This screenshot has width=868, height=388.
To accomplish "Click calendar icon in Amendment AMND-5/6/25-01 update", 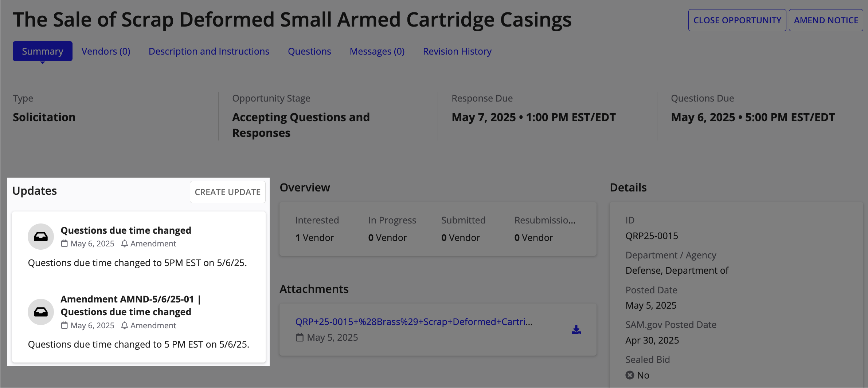I will pos(64,325).
